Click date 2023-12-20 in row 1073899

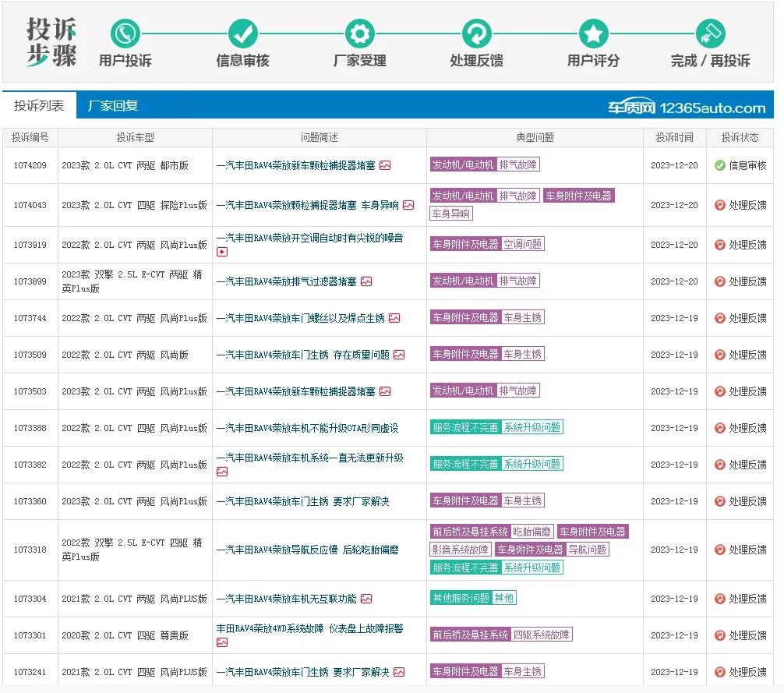674,281
